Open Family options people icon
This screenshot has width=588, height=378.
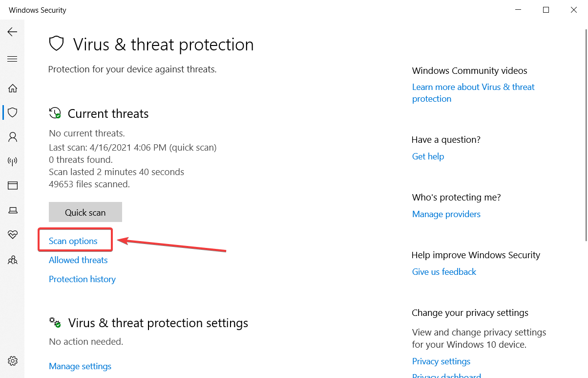coord(13,260)
